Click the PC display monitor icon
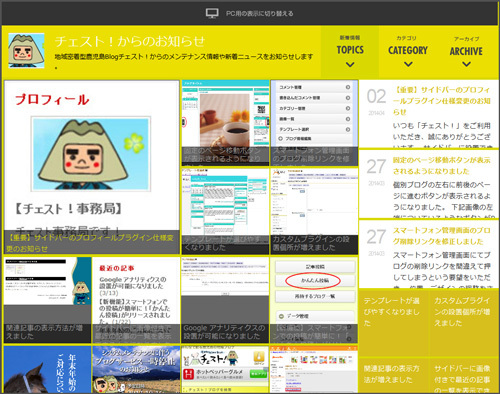 (x=212, y=13)
